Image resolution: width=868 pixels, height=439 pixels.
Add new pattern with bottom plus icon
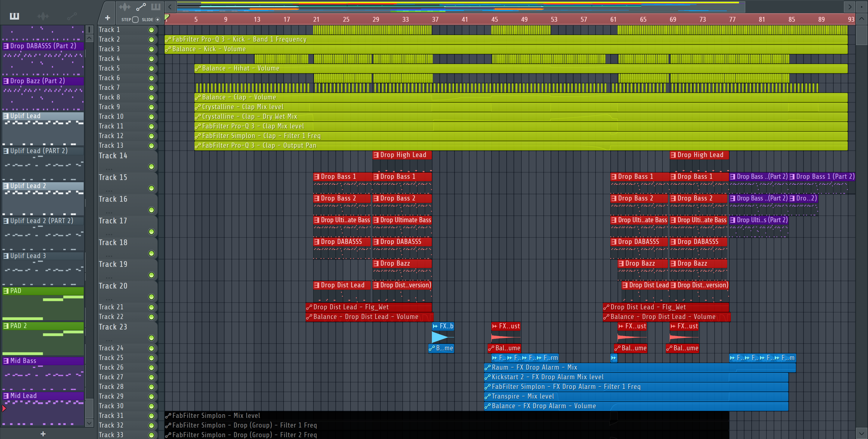pos(43,434)
